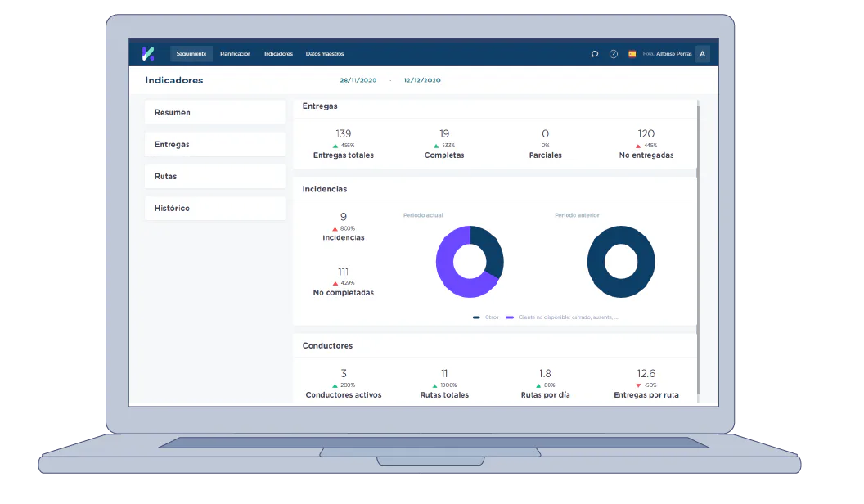The width and height of the screenshot is (864, 504).
Task: Click the app logo in navbar
Action: [147, 53]
